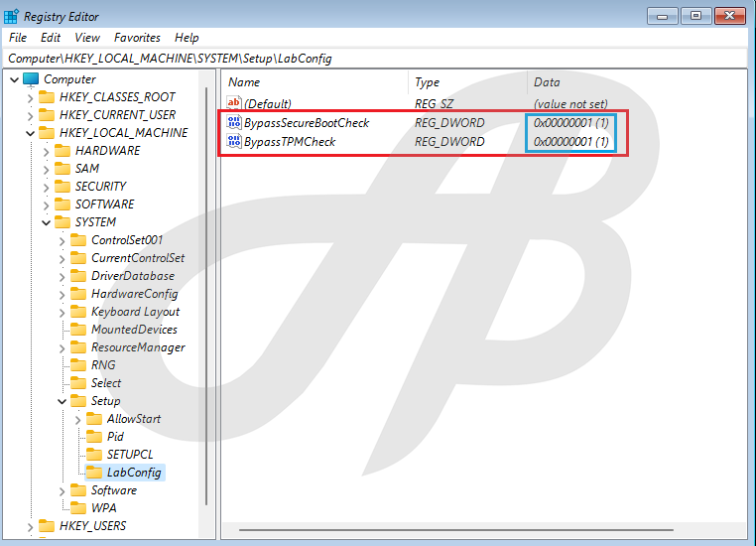This screenshot has height=546, width=756.
Task: Expand the HARDWARE key
Action: click(47, 152)
